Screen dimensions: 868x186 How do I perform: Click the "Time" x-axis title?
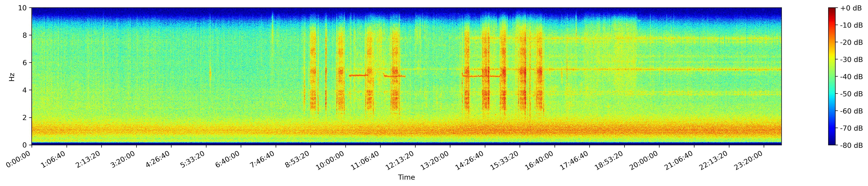tap(406, 178)
